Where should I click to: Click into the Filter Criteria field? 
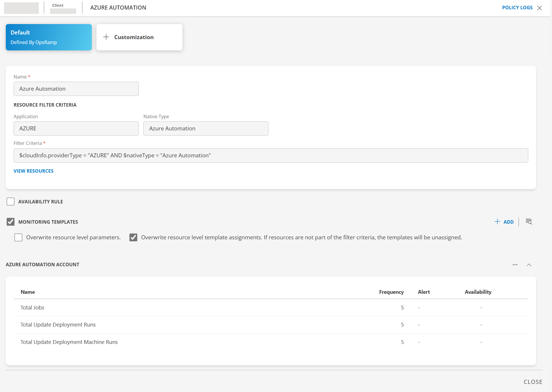click(270, 156)
